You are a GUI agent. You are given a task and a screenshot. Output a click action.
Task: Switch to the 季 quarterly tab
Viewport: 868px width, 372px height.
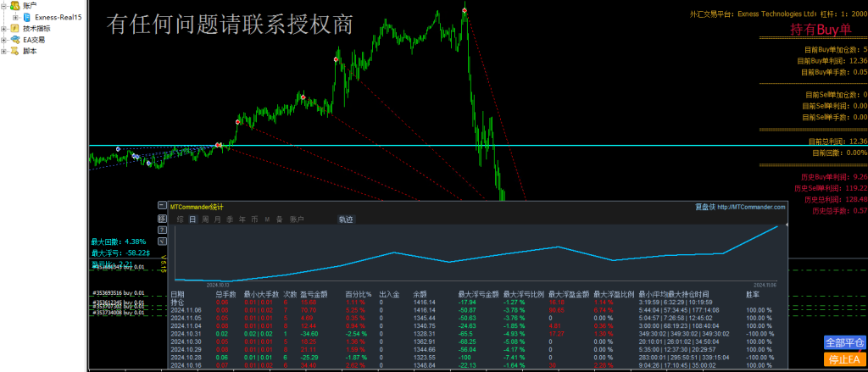pos(230,219)
